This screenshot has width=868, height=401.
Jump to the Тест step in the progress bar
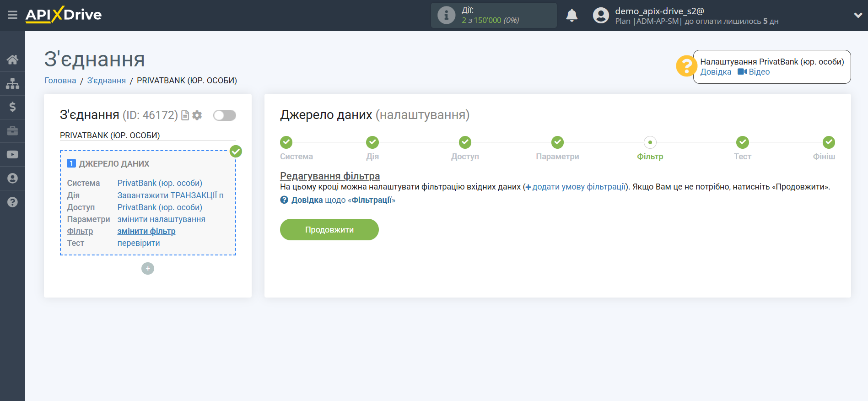pyautogui.click(x=742, y=142)
